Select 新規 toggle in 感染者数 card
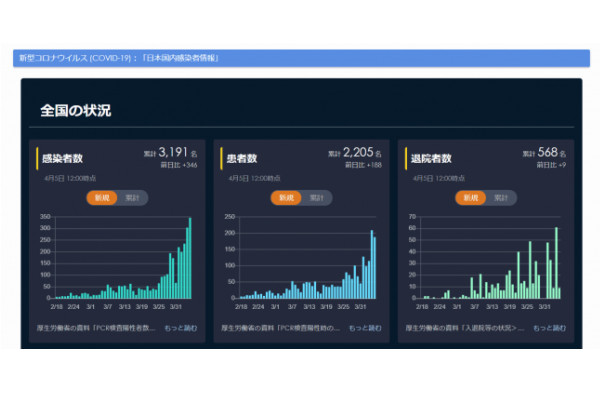The height and width of the screenshot is (400, 600). [102, 198]
